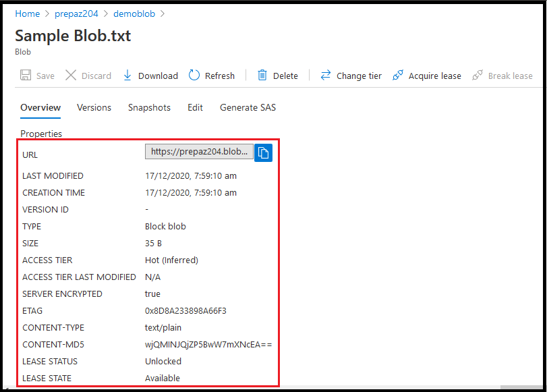Switch to the Versions tab
Viewport: 547px width, 392px height.
point(94,107)
